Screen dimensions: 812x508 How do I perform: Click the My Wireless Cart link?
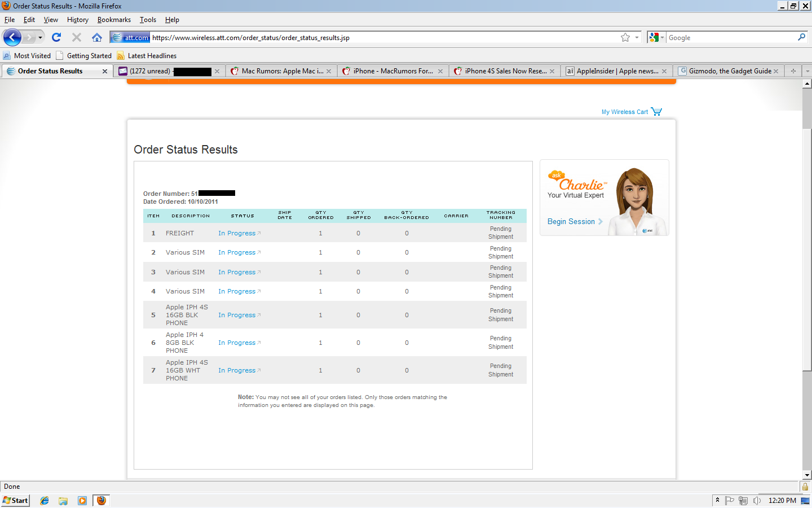(x=625, y=112)
